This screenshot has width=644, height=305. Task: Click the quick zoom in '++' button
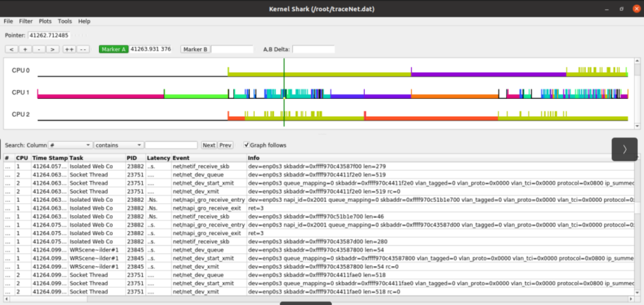[69, 49]
